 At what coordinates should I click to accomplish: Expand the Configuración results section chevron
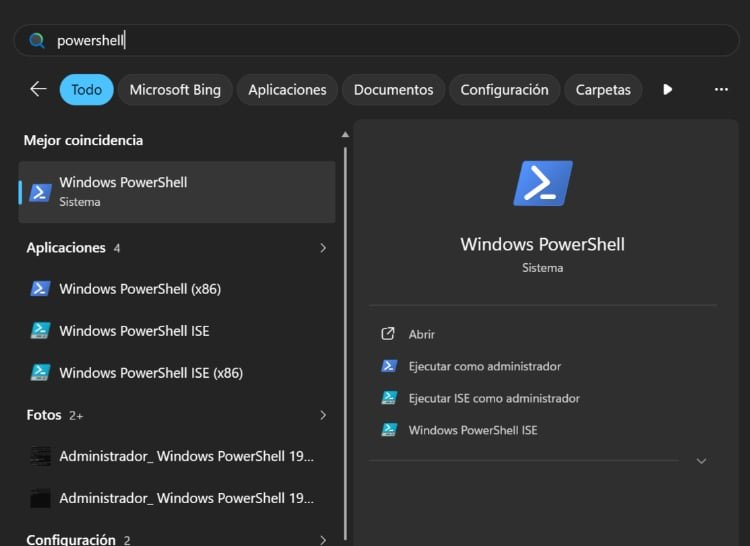323,540
